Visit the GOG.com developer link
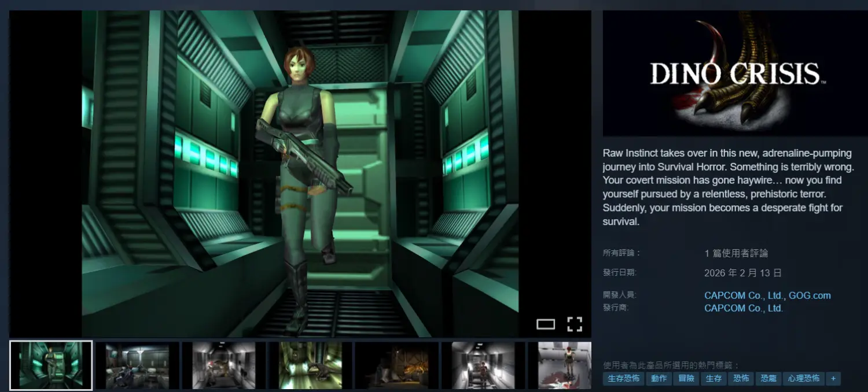 810,295
